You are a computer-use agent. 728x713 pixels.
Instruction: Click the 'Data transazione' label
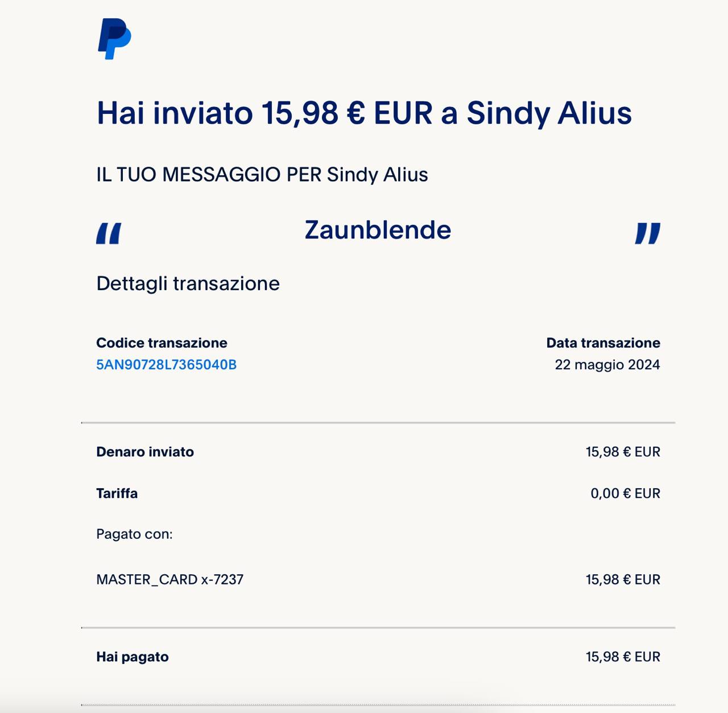click(603, 343)
